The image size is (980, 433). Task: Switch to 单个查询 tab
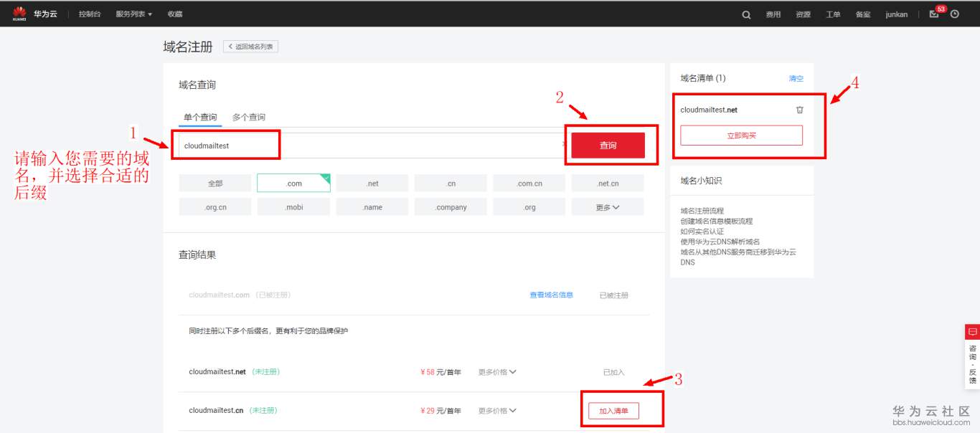click(200, 117)
